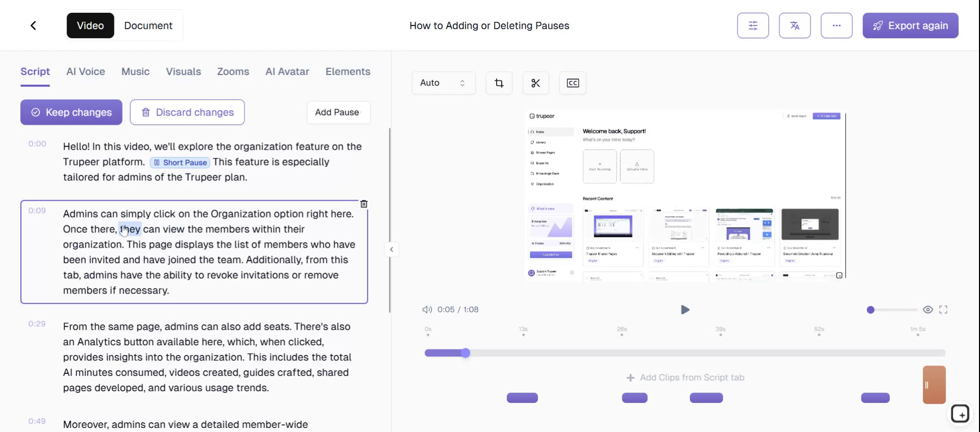Click the timeline playhead handle
The image size is (980, 432).
465,353
